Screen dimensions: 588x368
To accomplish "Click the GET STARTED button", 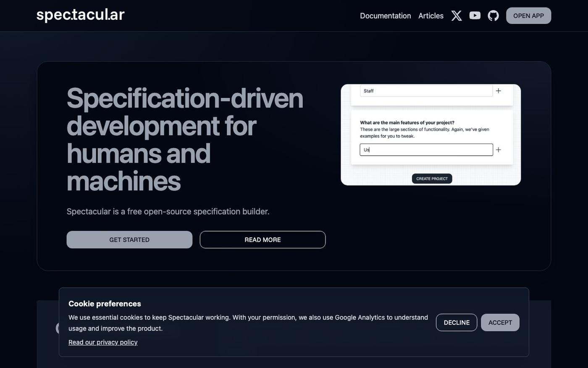I will click(129, 240).
